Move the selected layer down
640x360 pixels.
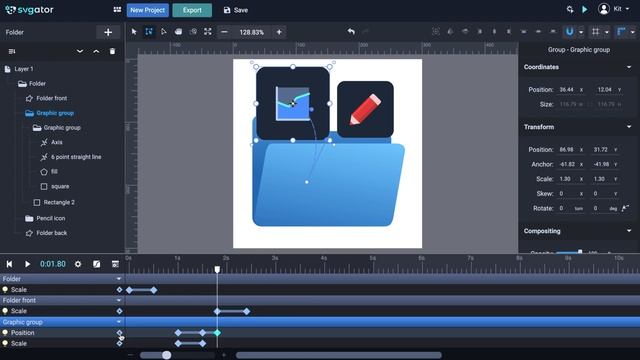[x=80, y=51]
